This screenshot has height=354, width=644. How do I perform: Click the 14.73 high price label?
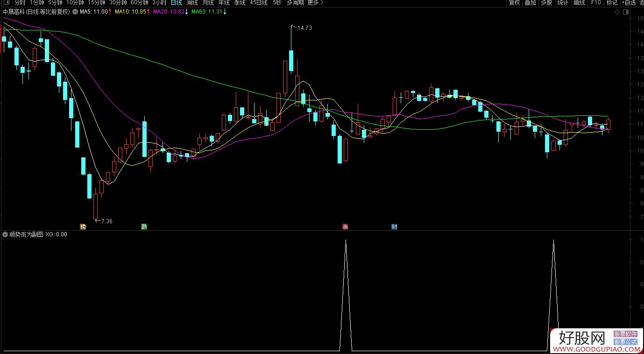(304, 28)
